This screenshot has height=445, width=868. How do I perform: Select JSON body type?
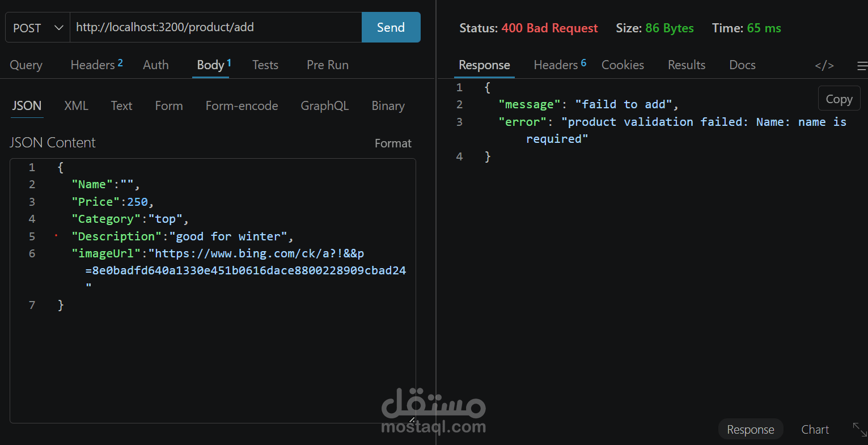[27, 106]
